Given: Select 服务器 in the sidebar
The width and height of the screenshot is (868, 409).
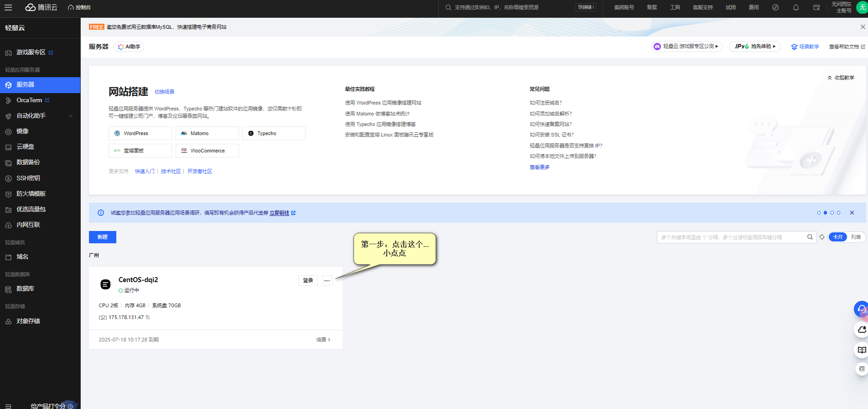Looking at the screenshot, I should 40,85.
